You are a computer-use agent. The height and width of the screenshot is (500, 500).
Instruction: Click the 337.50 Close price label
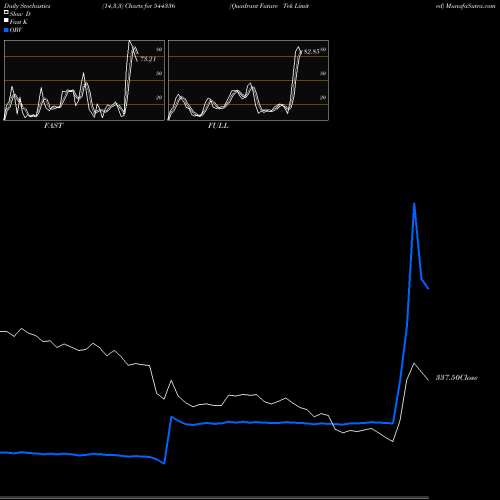coord(457,378)
